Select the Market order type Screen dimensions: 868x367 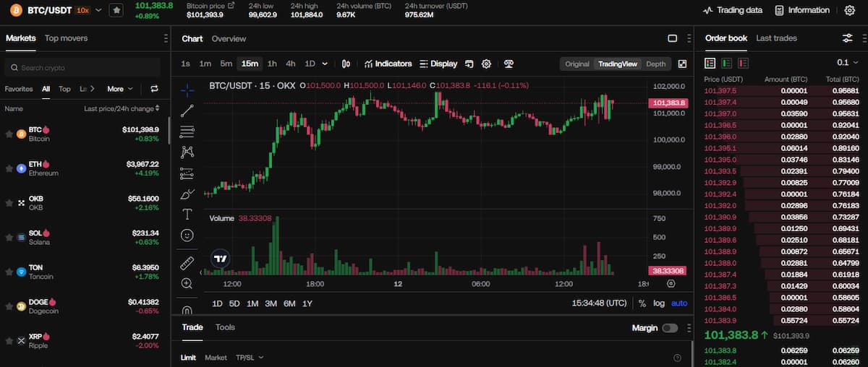pyautogui.click(x=216, y=358)
